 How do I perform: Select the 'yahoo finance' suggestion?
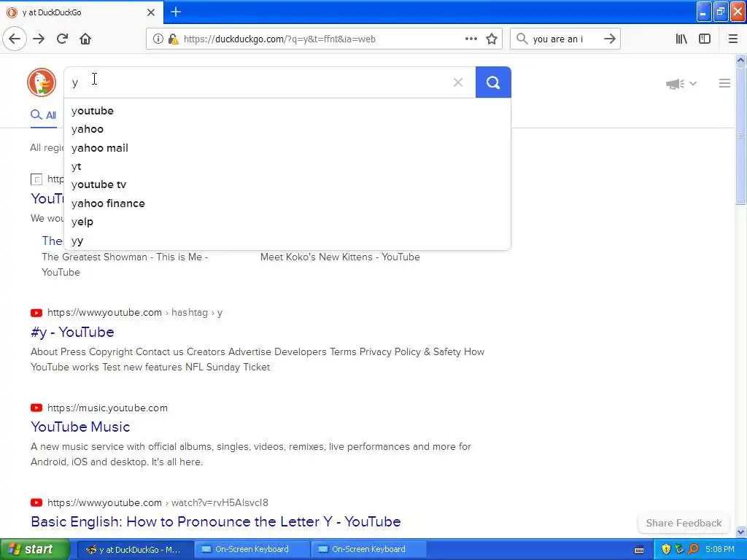287,203
